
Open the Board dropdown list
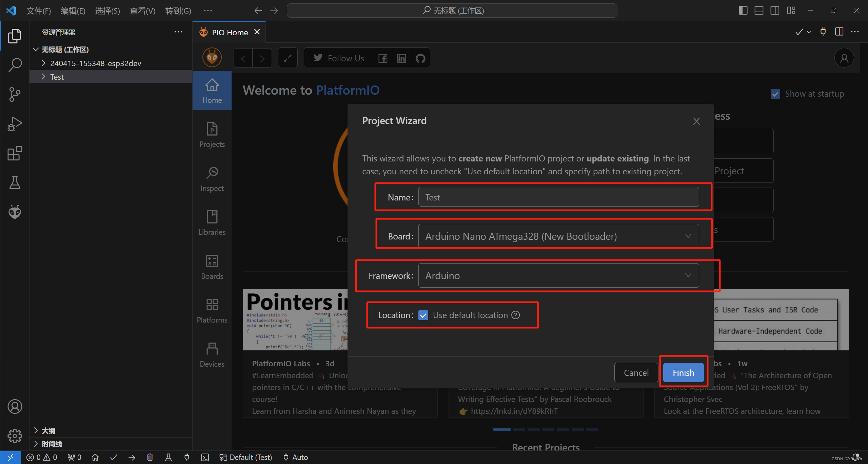point(558,236)
